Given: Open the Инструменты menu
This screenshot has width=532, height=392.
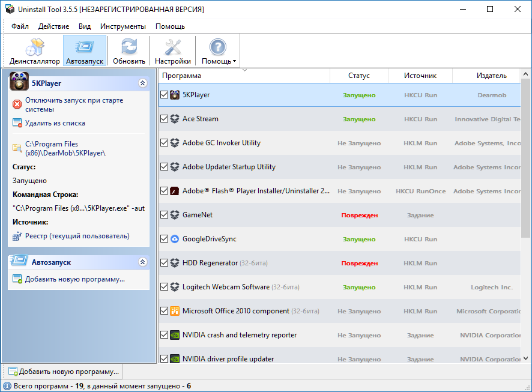Looking at the screenshot, I should [x=122, y=26].
